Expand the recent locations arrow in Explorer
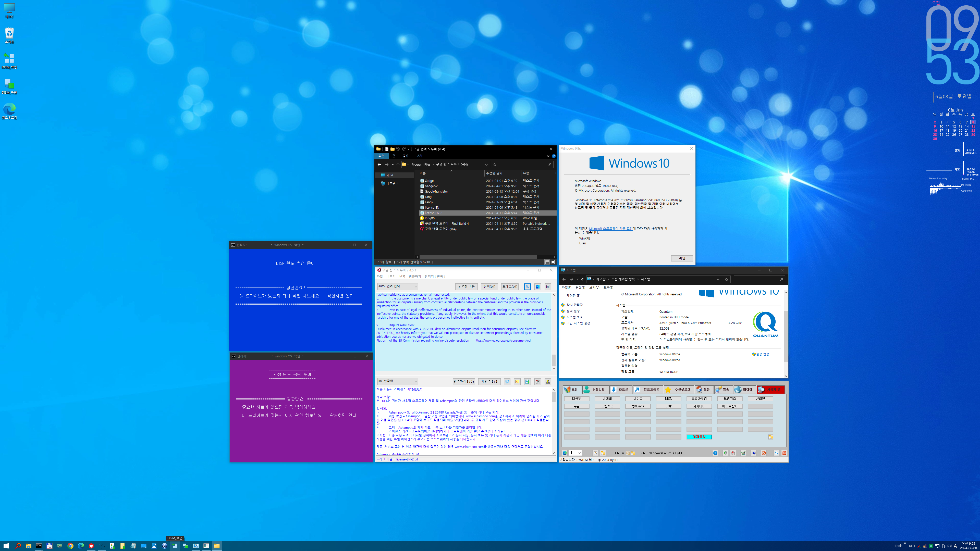980x551 pixels. pos(393,165)
